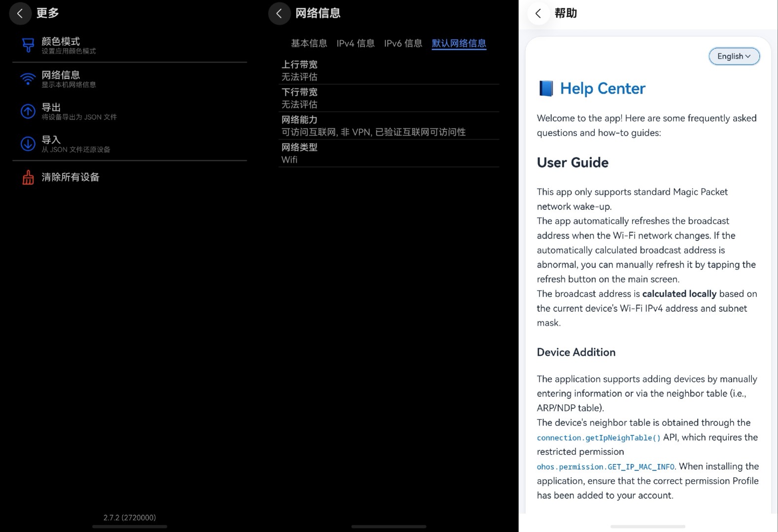Image resolution: width=778 pixels, height=532 pixels.
Task: Tap the 网络能力 info row
Action: 389,126
